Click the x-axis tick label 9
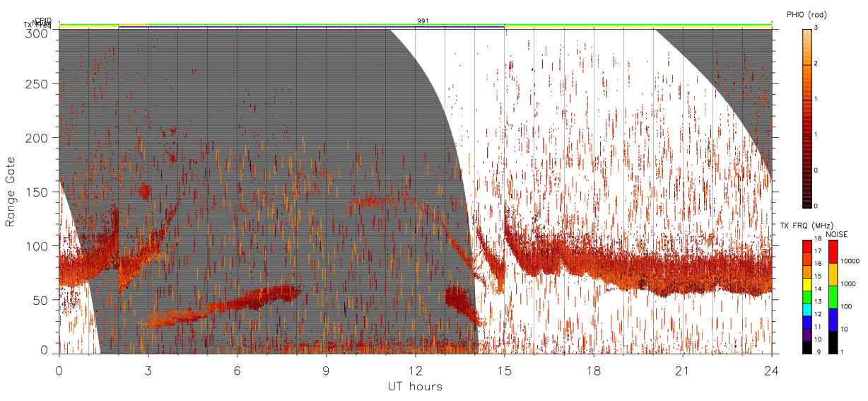Screen dimensions: 868x401 point(326,371)
